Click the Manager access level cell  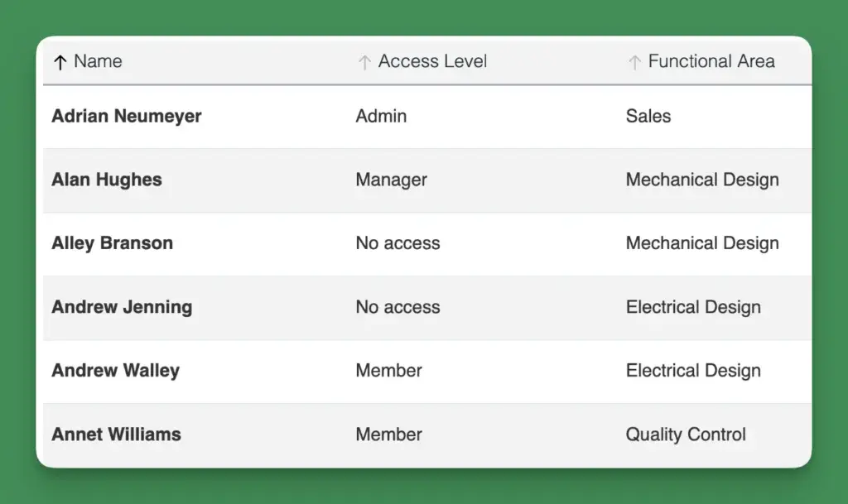[391, 180]
